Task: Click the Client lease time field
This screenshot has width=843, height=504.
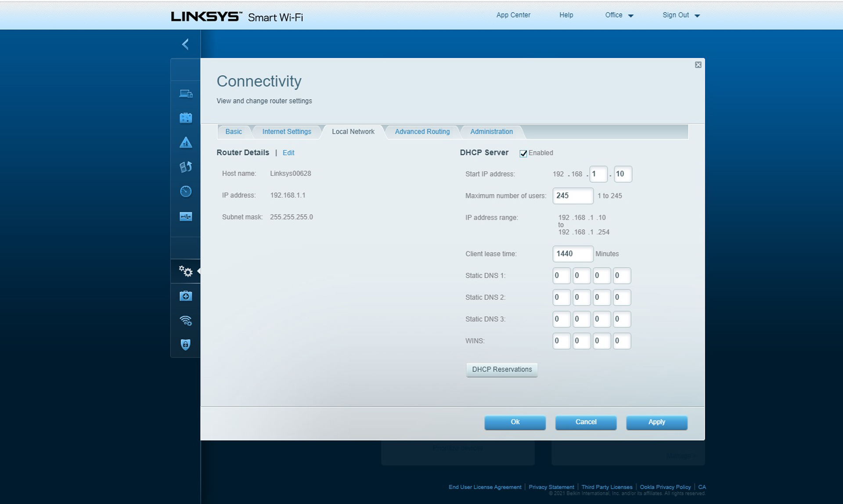Action: (572, 254)
